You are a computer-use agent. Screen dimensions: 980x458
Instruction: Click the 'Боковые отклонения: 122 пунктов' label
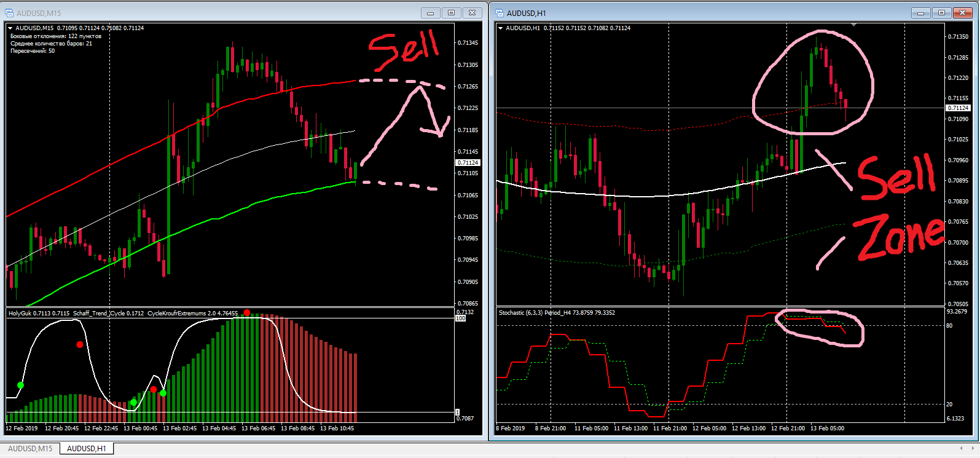56,36
